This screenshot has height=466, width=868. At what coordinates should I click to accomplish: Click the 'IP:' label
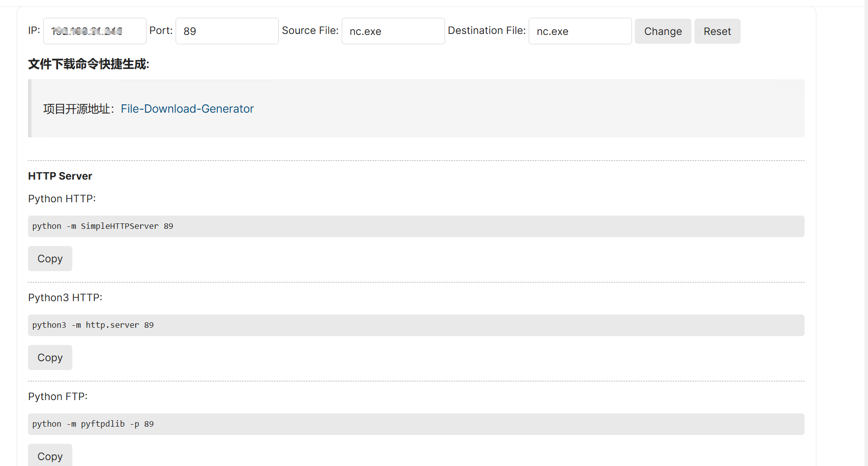(x=34, y=31)
